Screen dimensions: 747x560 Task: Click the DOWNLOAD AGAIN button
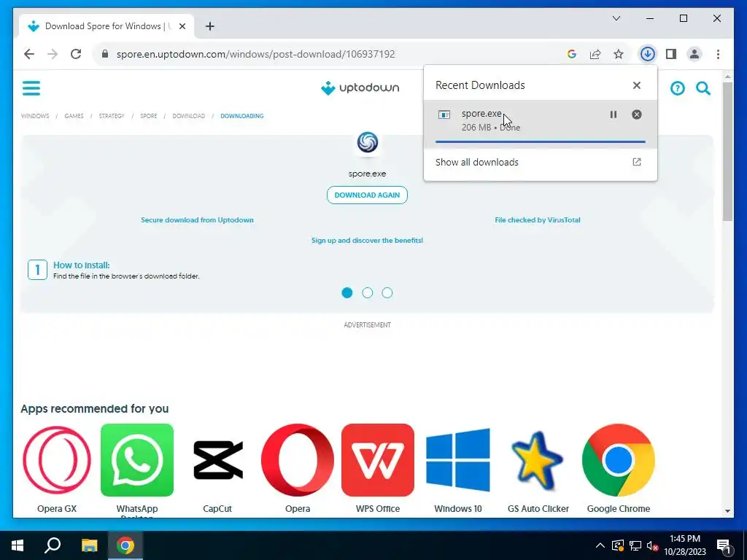coord(368,195)
